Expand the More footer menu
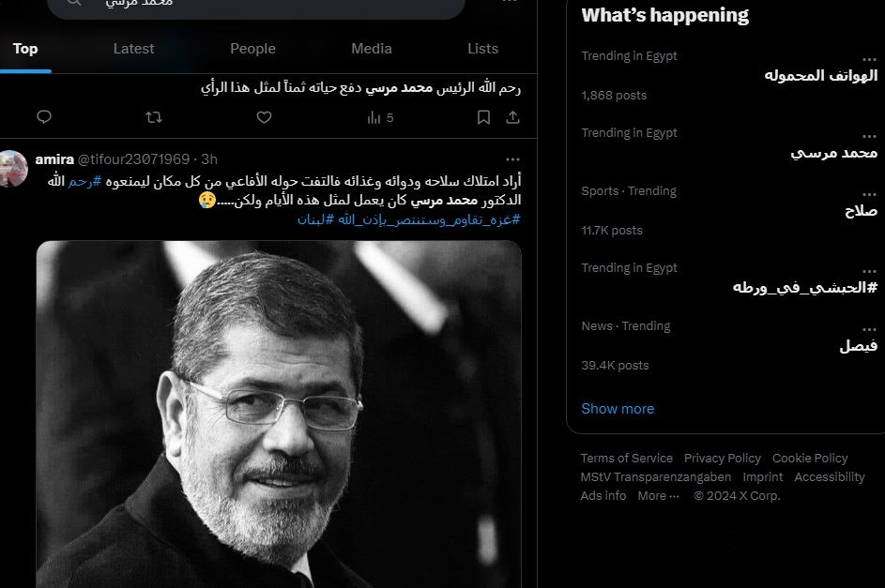 pos(658,496)
